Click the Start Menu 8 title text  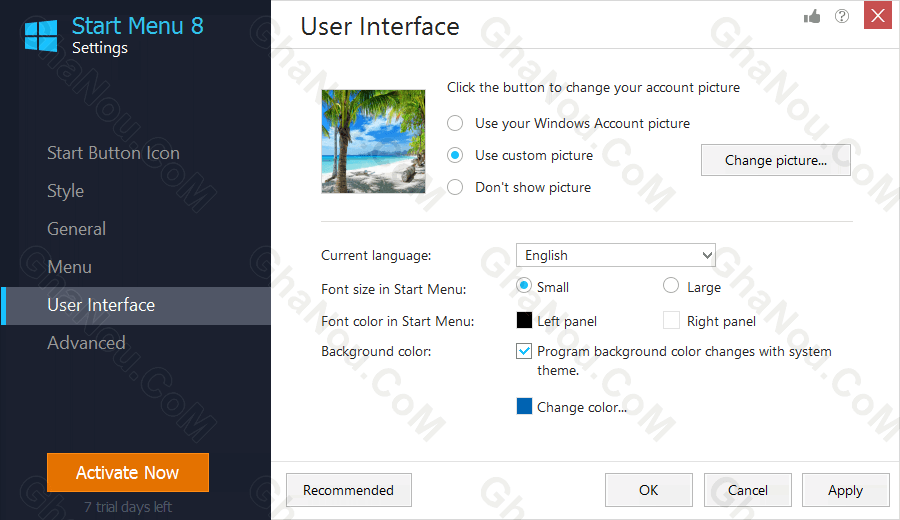tap(138, 26)
